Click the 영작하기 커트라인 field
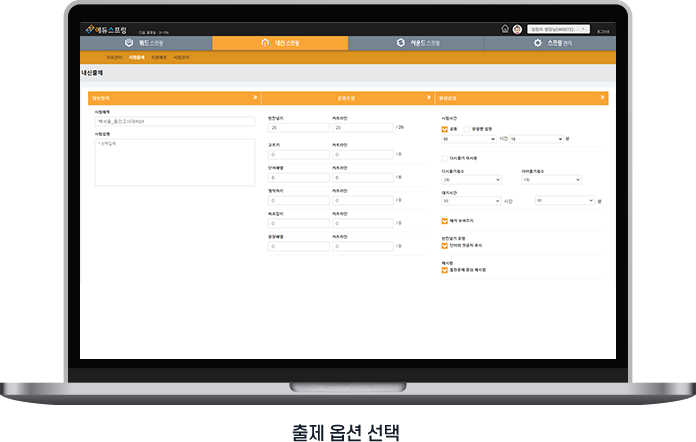The image size is (696, 442). click(363, 201)
